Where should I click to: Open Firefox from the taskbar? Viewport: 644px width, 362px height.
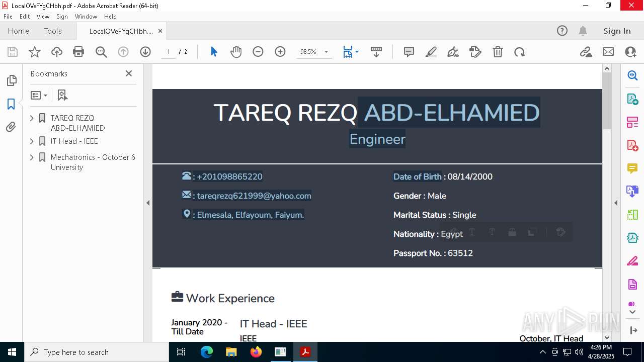click(256, 352)
